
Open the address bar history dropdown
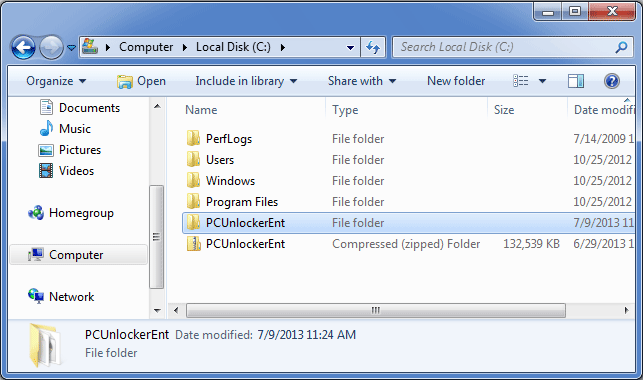[350, 48]
